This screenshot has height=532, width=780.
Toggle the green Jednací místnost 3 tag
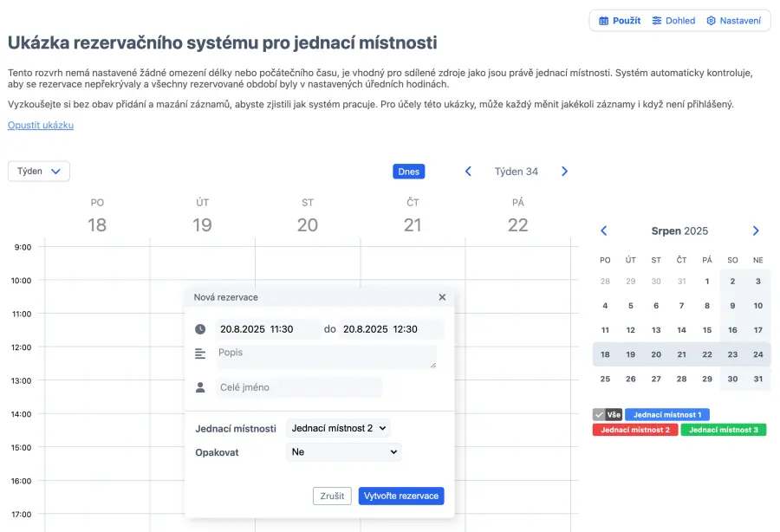pyautogui.click(x=723, y=430)
